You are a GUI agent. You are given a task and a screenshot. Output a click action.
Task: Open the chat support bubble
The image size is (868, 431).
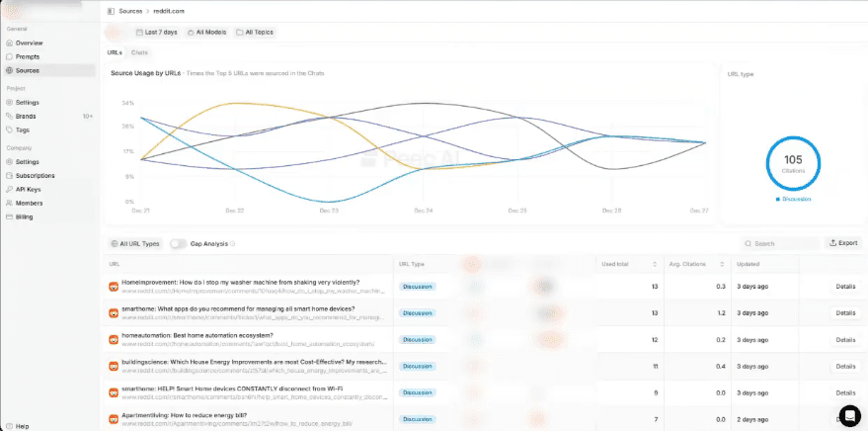click(x=848, y=414)
